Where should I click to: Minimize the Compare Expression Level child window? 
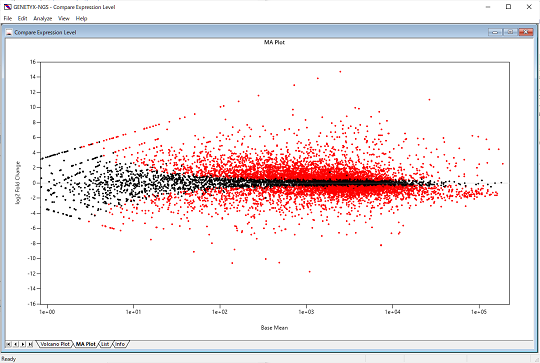tap(495, 32)
